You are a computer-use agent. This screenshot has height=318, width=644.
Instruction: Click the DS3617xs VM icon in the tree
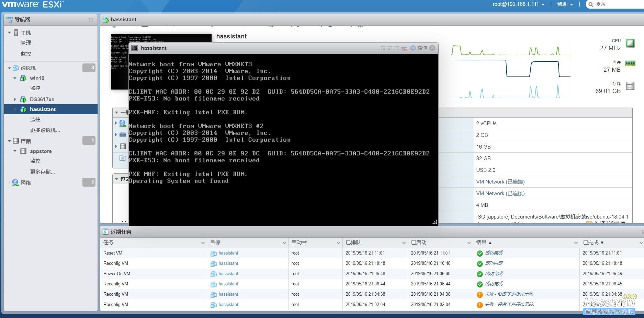23,99
